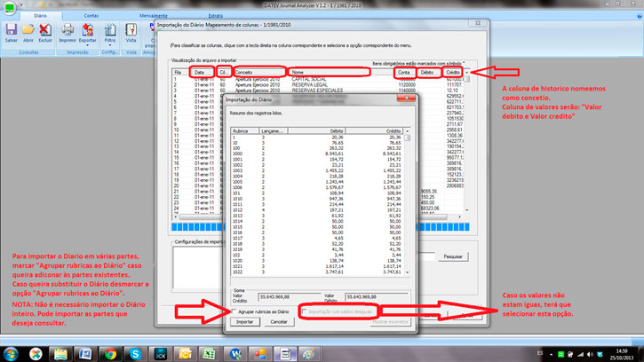Open quick access toolbar dropdown arrow
This screenshot has width=644, height=362.
point(21,5)
